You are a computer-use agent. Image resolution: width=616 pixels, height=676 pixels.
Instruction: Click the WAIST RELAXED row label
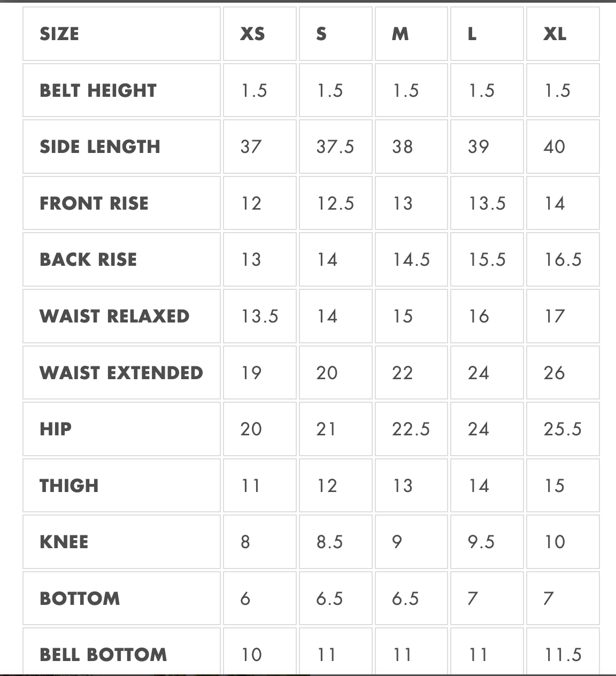(114, 316)
